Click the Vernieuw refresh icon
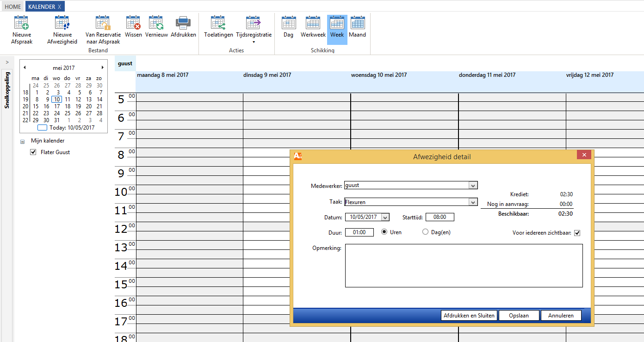Screen dimensions: 644x342 156,23
